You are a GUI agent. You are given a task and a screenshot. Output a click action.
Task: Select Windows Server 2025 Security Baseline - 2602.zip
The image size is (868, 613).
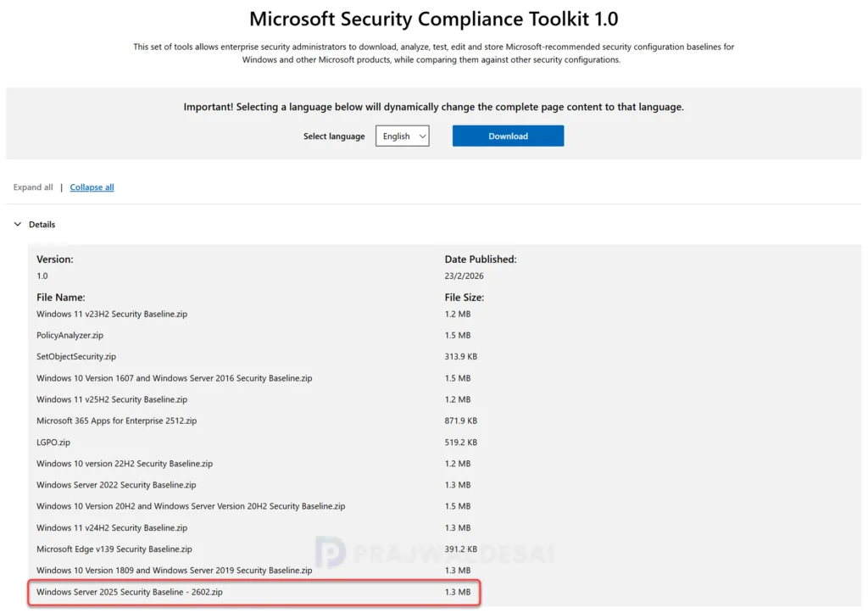(x=130, y=592)
